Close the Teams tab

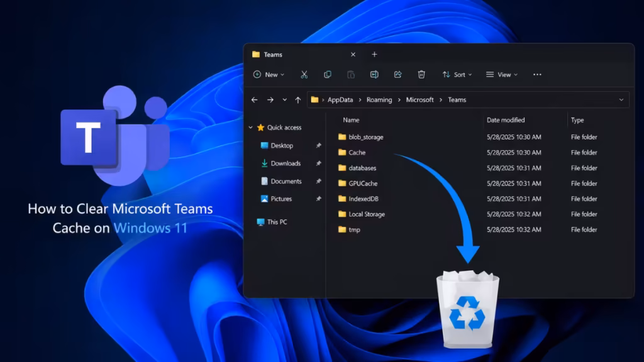[353, 55]
